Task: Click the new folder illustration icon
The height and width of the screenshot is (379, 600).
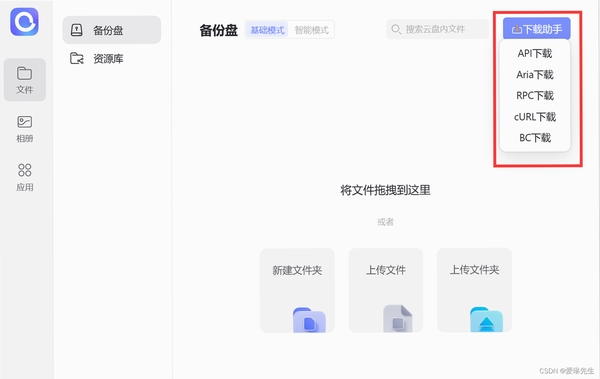Action: pos(309,320)
